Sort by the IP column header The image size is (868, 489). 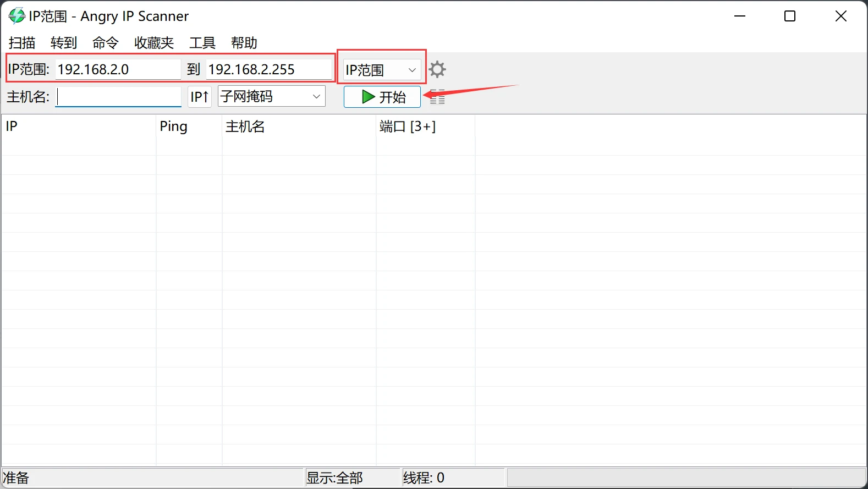(x=79, y=127)
